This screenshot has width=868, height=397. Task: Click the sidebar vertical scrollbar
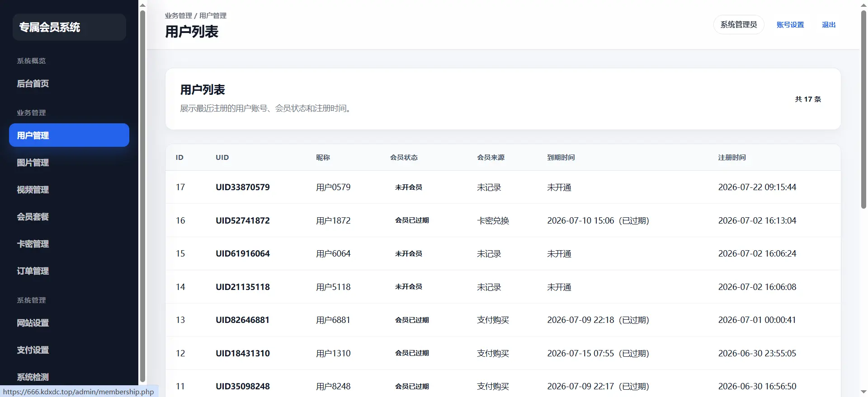(x=142, y=195)
